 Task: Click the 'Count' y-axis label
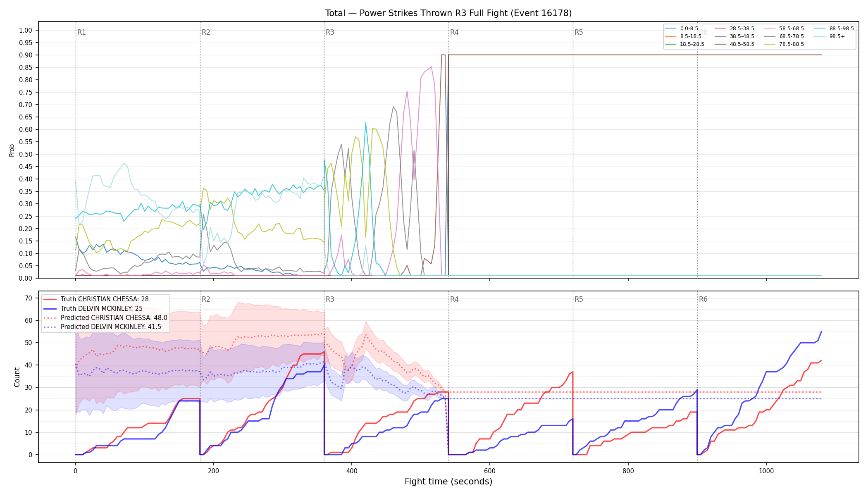pyautogui.click(x=17, y=377)
